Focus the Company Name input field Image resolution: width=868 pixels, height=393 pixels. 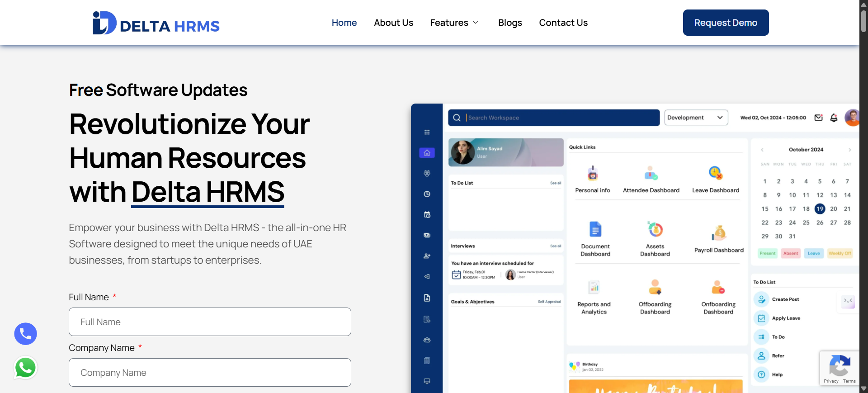click(210, 373)
